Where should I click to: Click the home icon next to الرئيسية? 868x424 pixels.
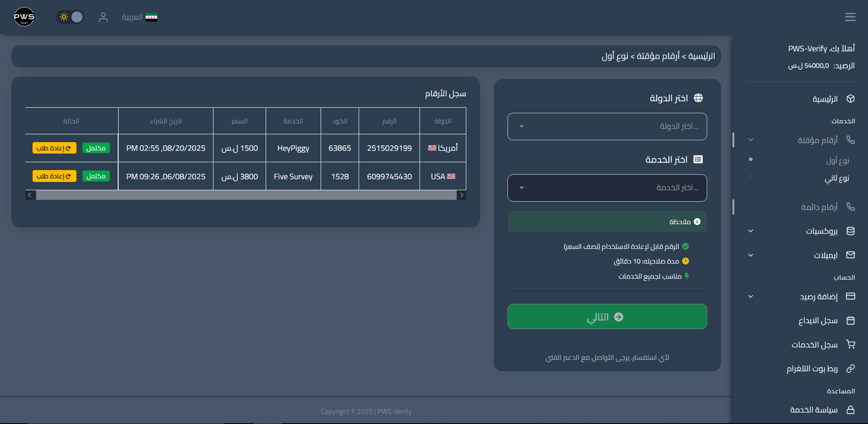click(851, 99)
